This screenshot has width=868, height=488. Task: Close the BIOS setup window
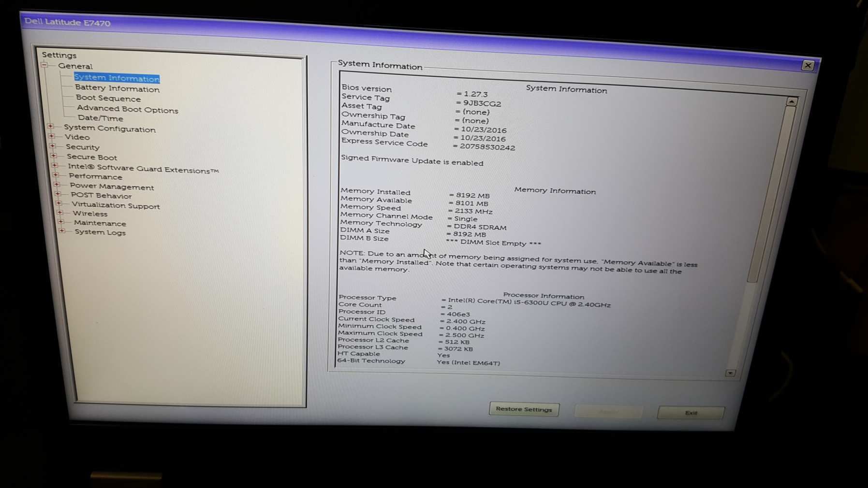(808, 65)
